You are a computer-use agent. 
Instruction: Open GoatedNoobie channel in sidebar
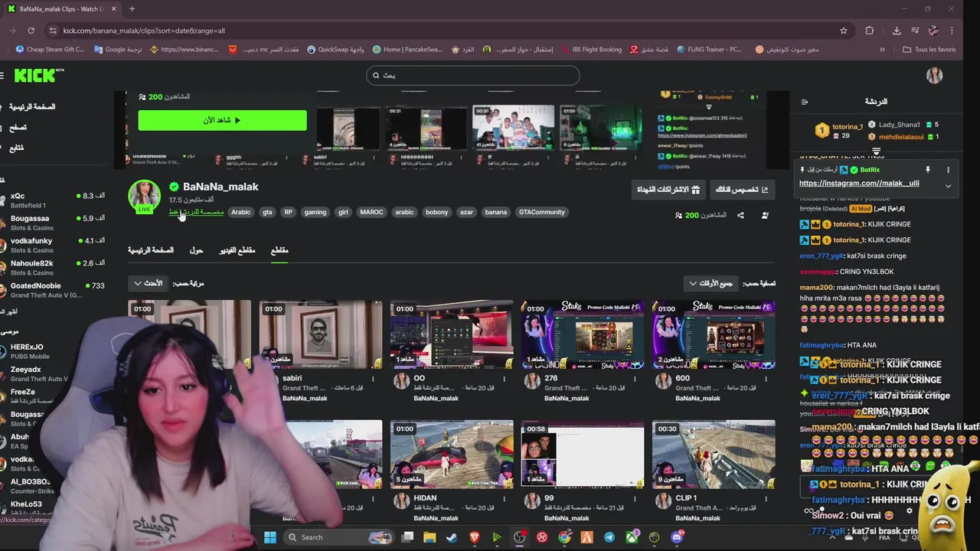[52, 289]
